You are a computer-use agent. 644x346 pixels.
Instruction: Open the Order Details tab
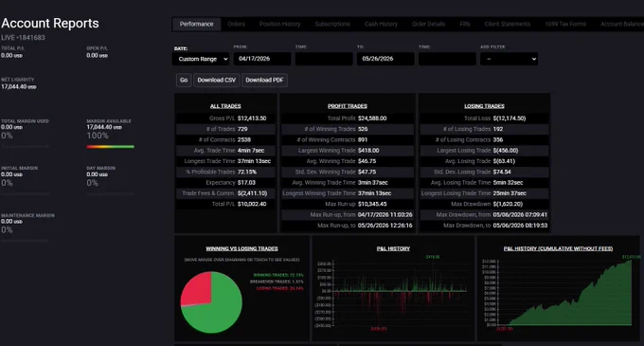428,25
